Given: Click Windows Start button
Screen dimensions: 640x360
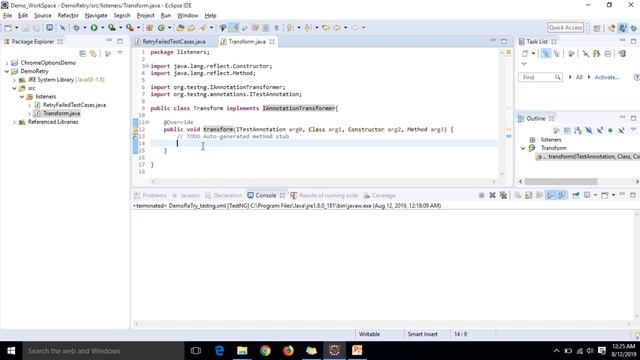Looking at the screenshot, I should [11, 351].
